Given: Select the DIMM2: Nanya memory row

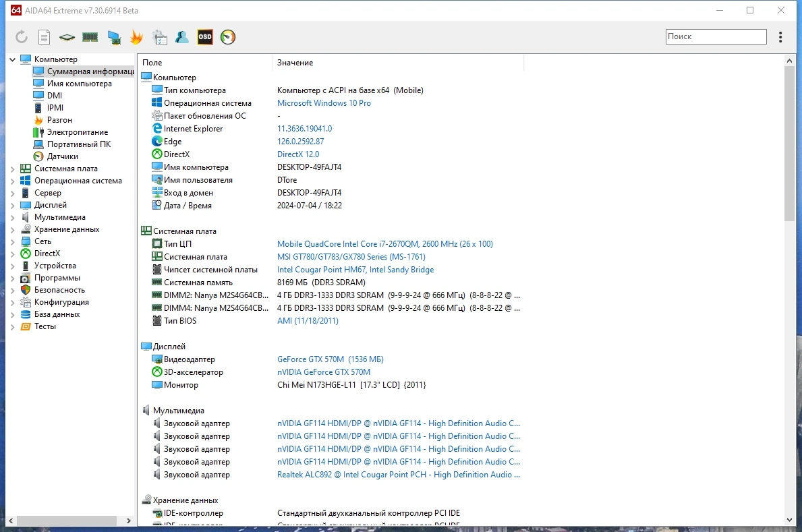Looking at the screenshot, I should [x=331, y=295].
